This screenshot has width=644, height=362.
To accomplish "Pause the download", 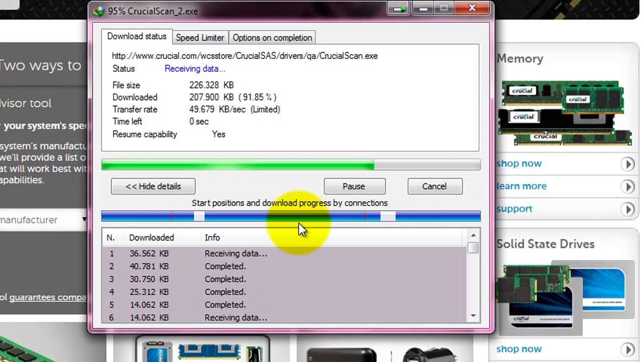I will tap(354, 186).
